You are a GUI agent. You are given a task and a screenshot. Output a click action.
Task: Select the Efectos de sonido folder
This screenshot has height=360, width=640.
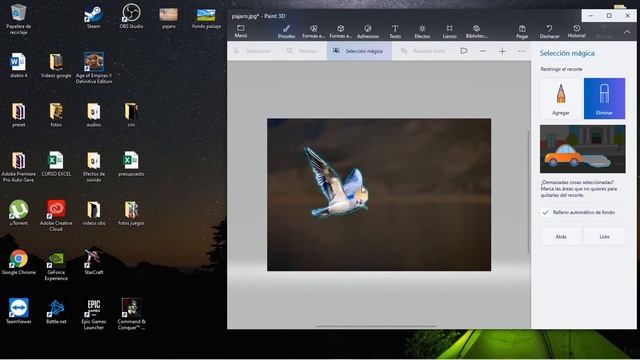tap(93, 167)
